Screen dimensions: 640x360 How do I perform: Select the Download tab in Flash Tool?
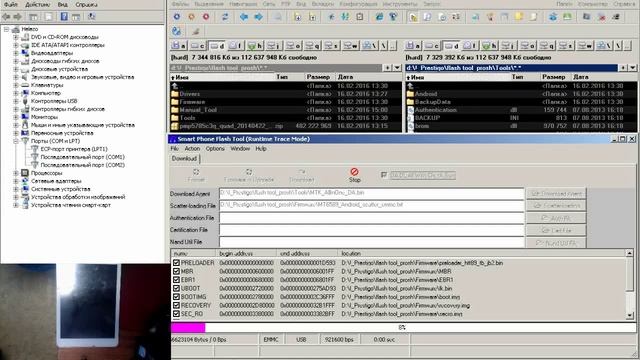pos(184,158)
